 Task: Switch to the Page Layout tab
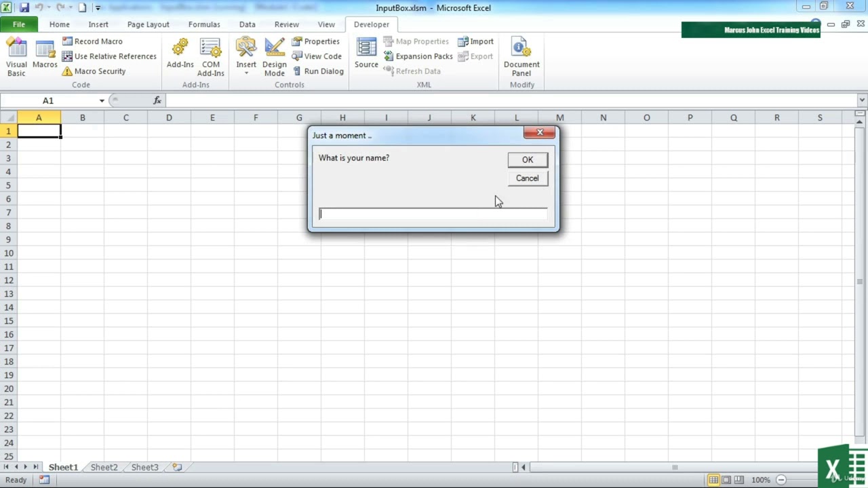pyautogui.click(x=149, y=24)
